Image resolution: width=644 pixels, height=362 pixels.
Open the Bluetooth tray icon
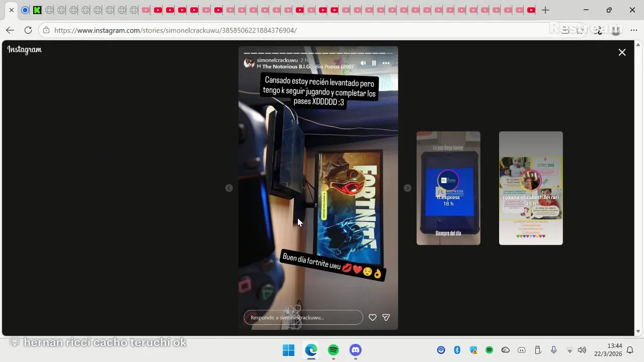[457, 350]
